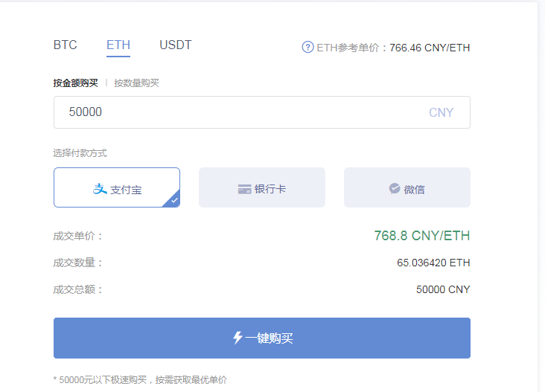Switch to the BTC tab
The image size is (545, 392).
(x=66, y=45)
